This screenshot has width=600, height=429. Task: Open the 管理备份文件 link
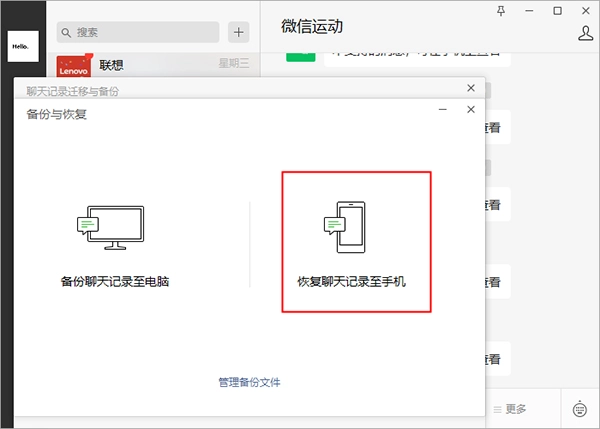pyautogui.click(x=250, y=382)
